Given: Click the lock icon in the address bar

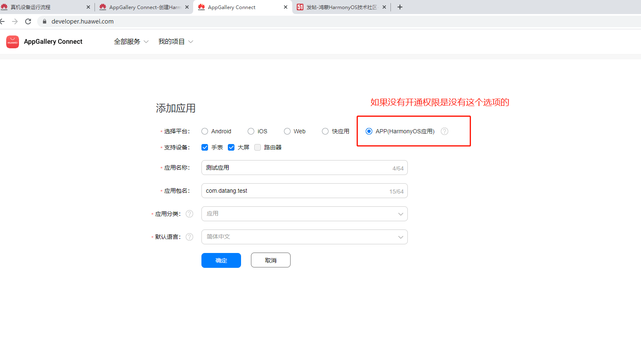Looking at the screenshot, I should click(x=45, y=21).
